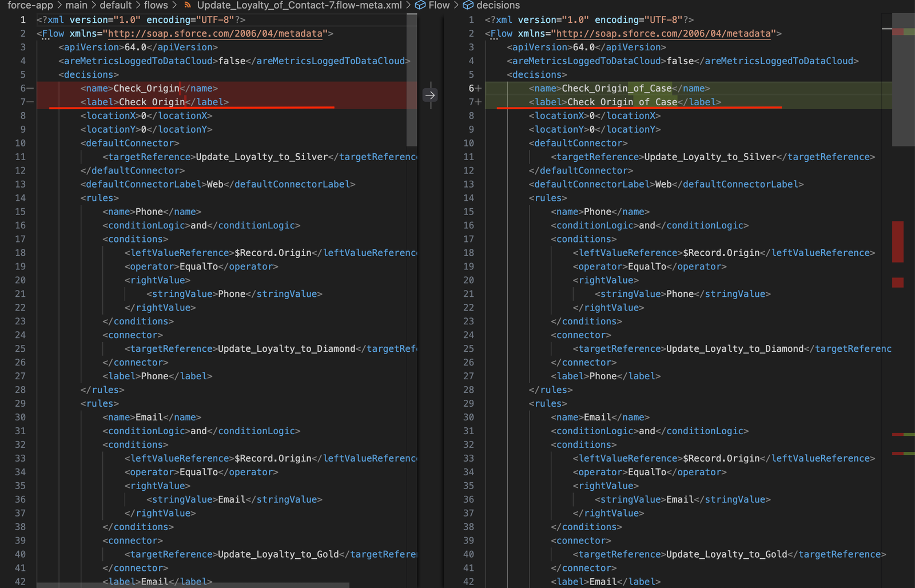Click the Flow symbol cube icon

[x=420, y=5]
